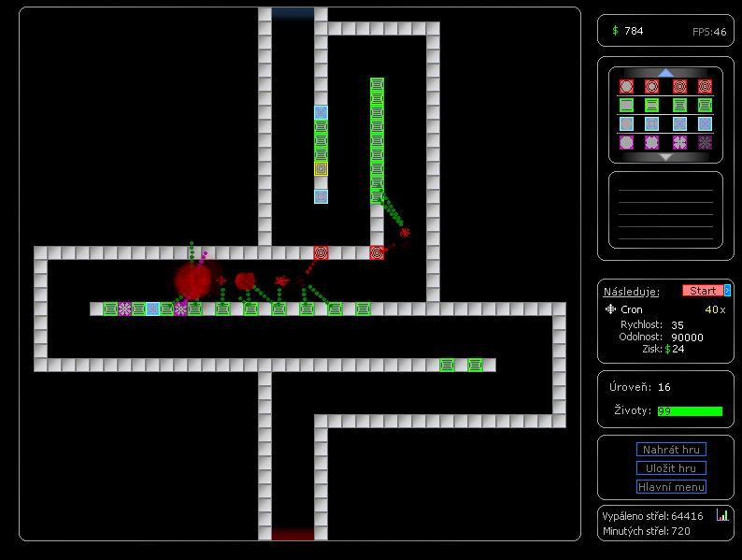Select the right green tower on the lower wall
This screenshot has height=560, width=742.
475,365
